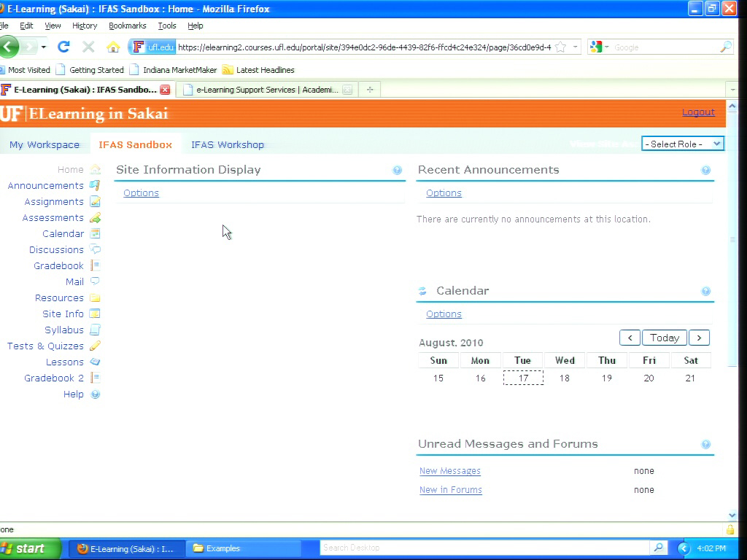The height and width of the screenshot is (560, 747).
Task: Click the Google search input field
Action: click(x=665, y=47)
